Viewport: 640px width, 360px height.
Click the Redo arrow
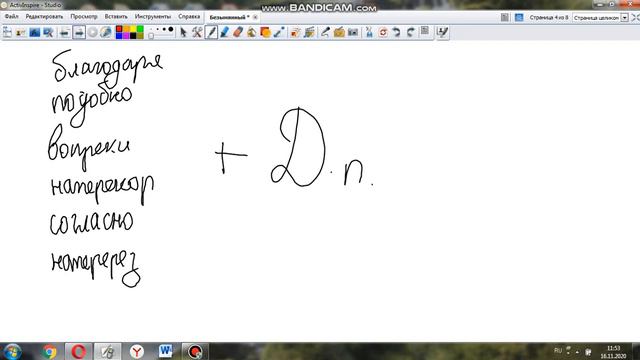point(410,32)
